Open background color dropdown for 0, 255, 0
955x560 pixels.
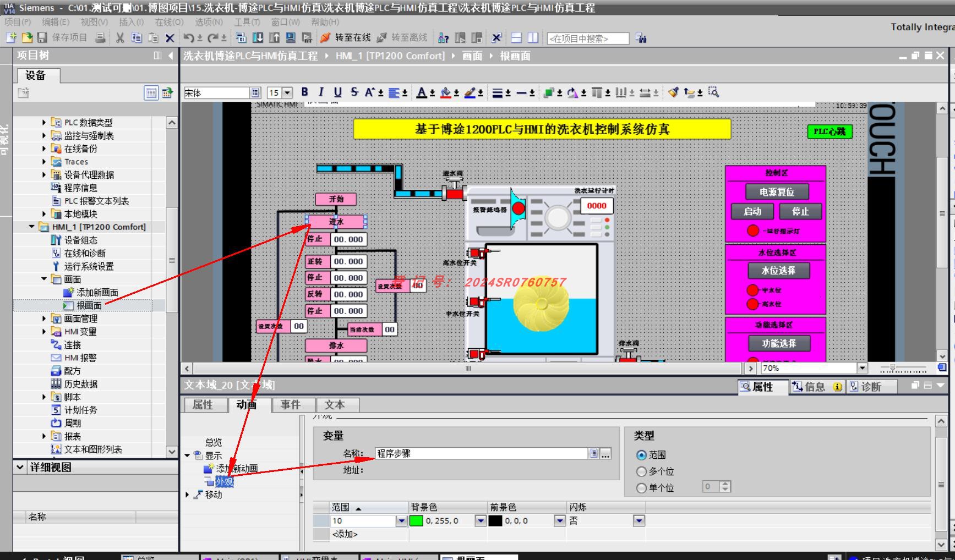[x=481, y=520]
